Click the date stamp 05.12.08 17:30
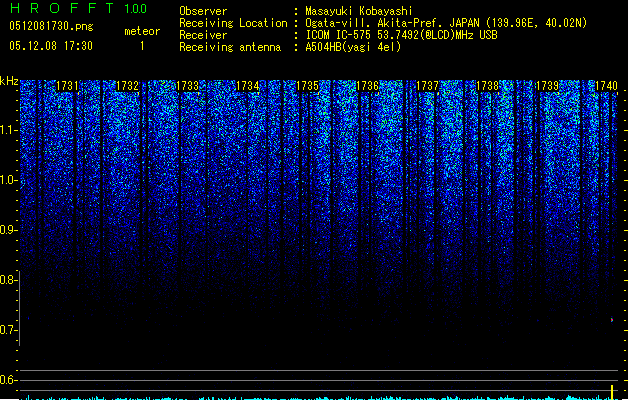 (51, 46)
